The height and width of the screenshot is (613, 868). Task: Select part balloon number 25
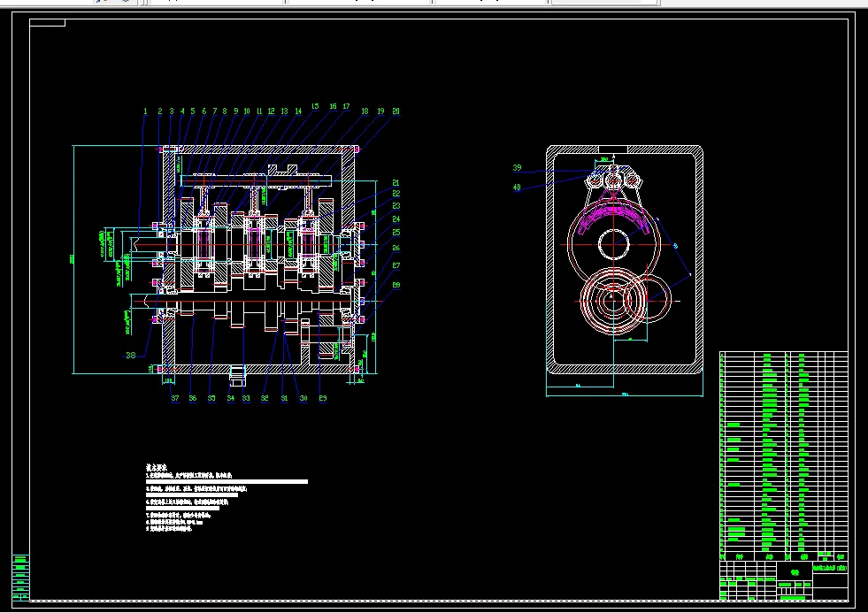pos(396,233)
